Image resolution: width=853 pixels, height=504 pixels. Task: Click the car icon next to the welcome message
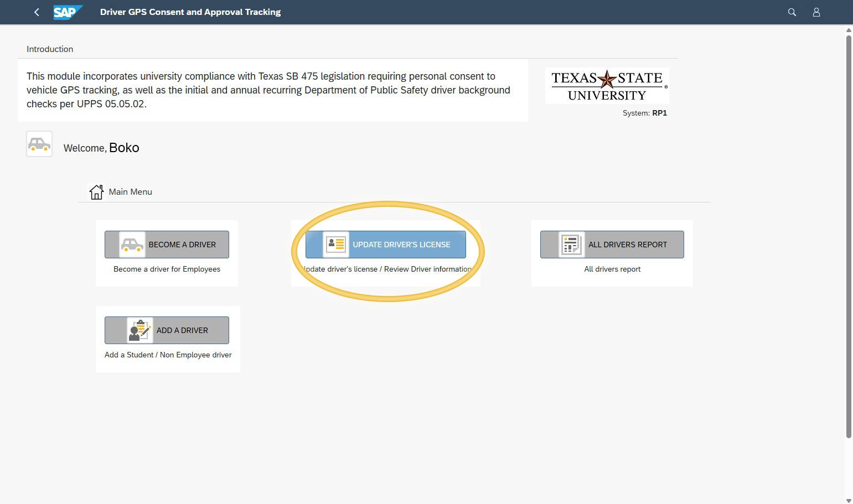39,144
